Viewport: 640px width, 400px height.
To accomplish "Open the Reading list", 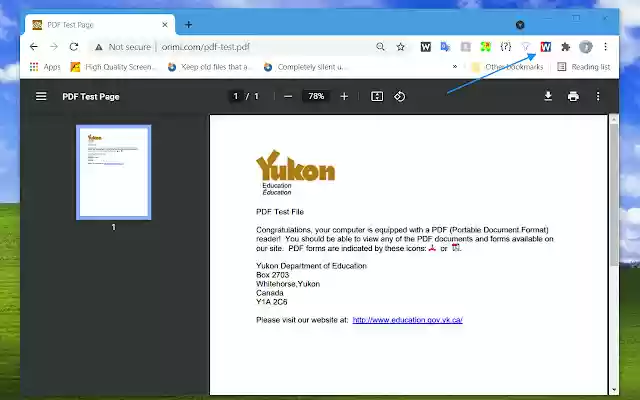I will click(584, 67).
